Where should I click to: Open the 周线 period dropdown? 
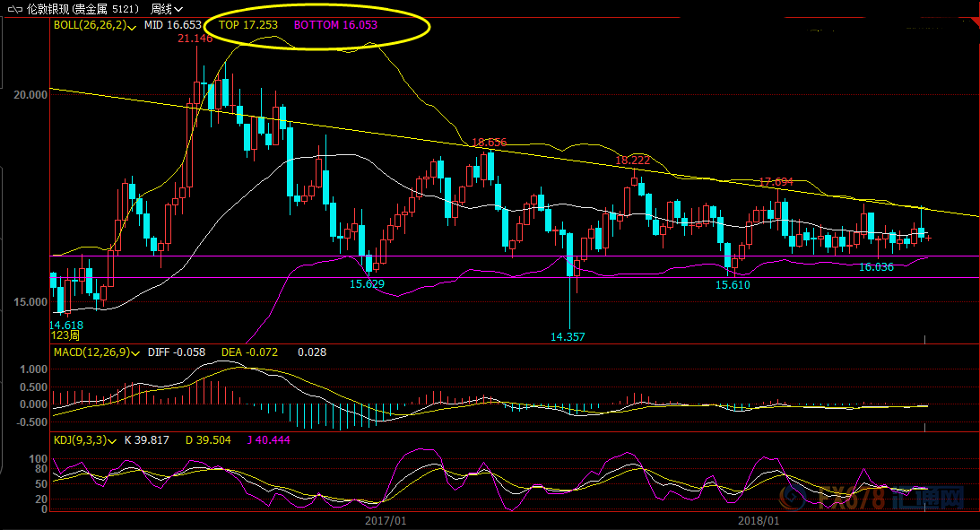tap(167, 9)
